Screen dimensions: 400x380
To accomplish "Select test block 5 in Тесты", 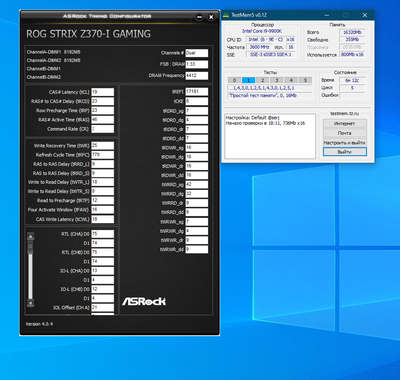I will click(x=305, y=80).
